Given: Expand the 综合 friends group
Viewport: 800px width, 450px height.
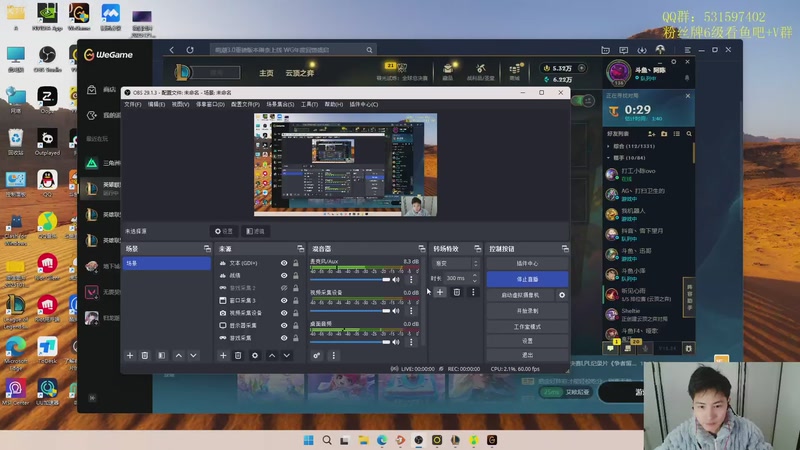Looking at the screenshot, I should (608, 146).
